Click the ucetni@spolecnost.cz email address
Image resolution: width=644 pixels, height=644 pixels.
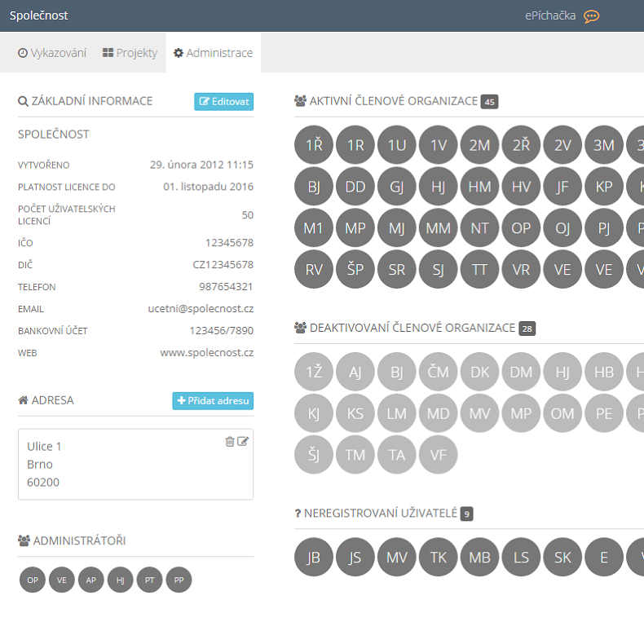click(x=201, y=309)
